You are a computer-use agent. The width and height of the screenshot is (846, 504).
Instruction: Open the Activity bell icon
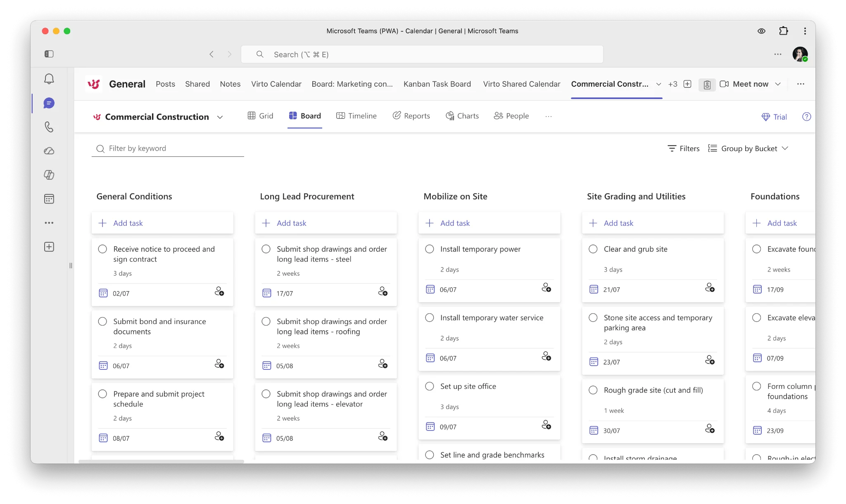(49, 79)
